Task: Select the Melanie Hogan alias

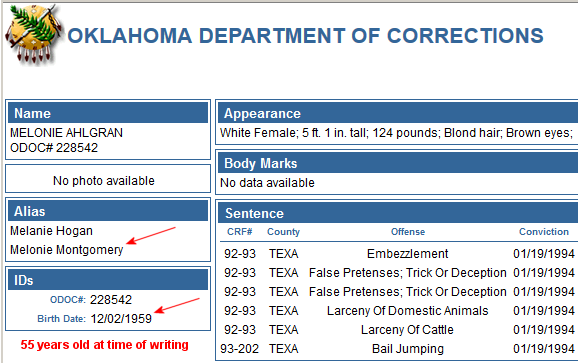Action: coord(51,231)
